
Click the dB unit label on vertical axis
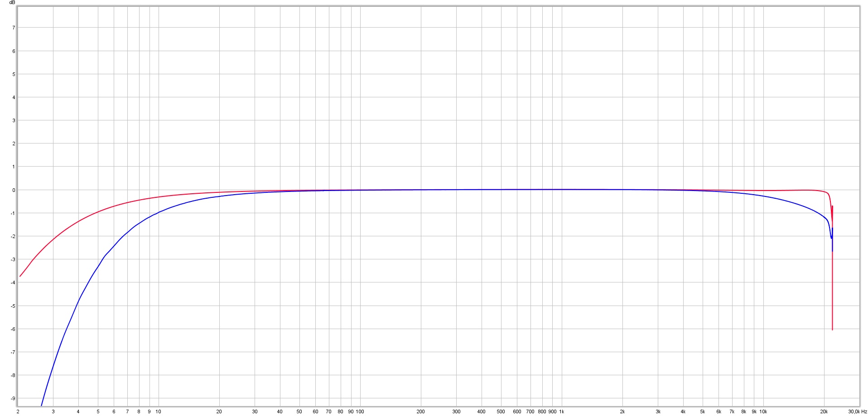(x=12, y=3)
